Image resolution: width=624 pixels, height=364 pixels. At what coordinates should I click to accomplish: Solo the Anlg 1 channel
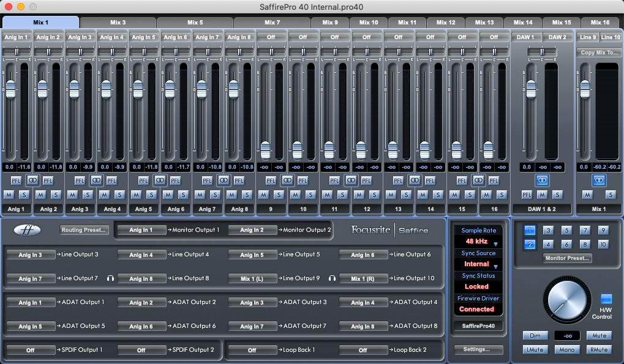pyautogui.click(x=24, y=195)
